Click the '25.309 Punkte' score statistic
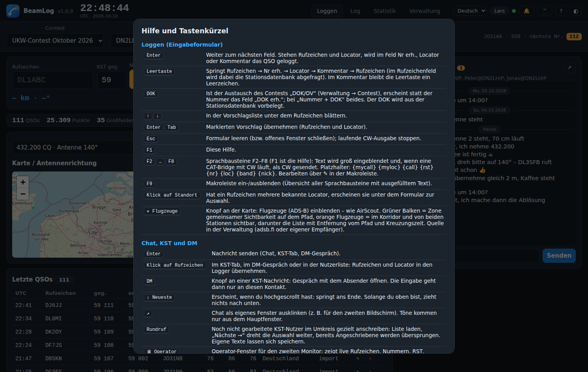The height and width of the screenshot is (372, 588). pos(68,120)
